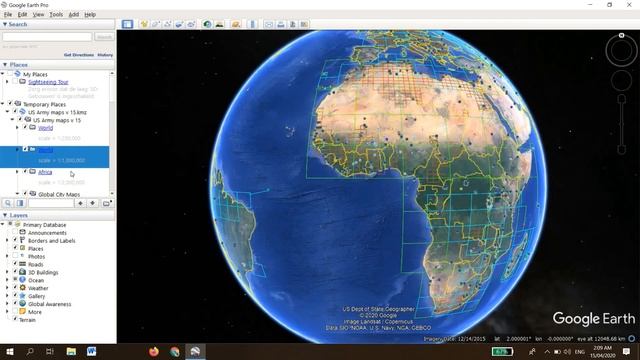The height and width of the screenshot is (360, 640).
Task: Click the Africa folder link
Action: click(x=45, y=172)
